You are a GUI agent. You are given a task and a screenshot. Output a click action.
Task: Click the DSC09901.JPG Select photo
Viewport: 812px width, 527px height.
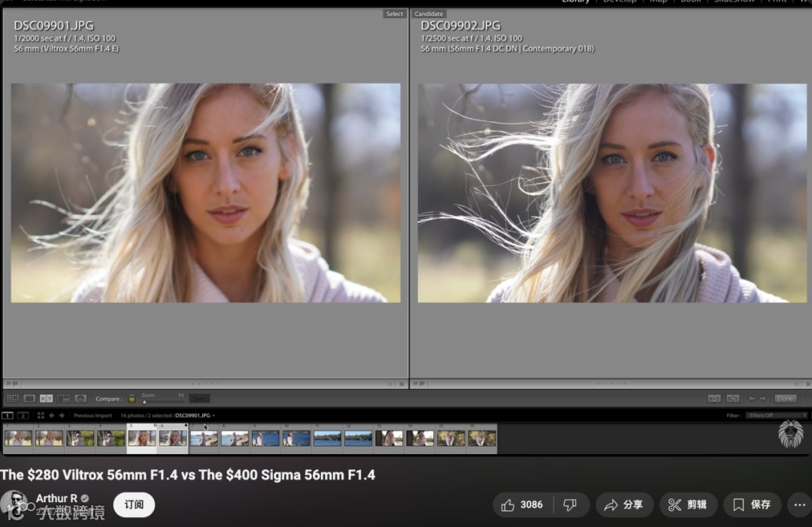point(205,192)
